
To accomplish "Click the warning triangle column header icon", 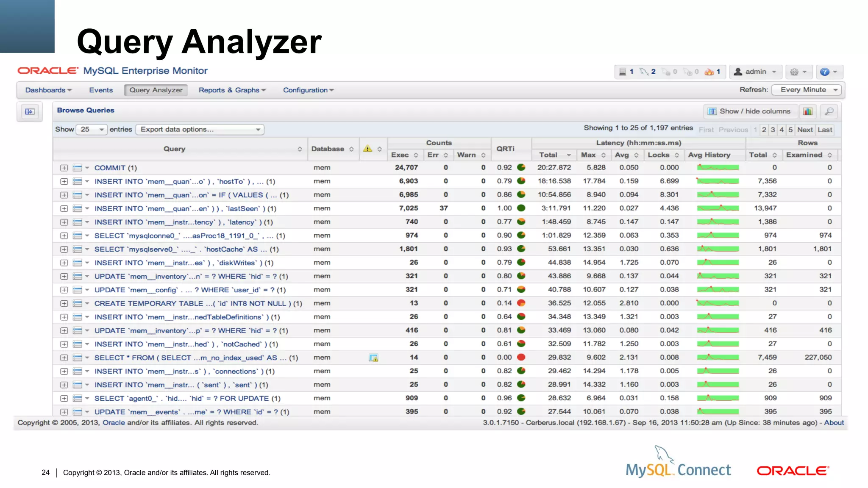I will pos(367,149).
